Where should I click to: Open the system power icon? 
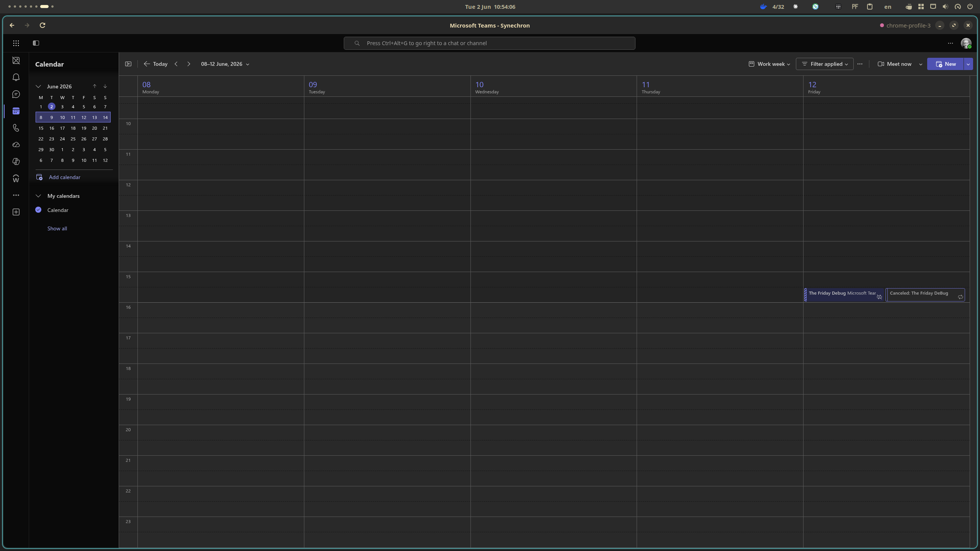970,7
